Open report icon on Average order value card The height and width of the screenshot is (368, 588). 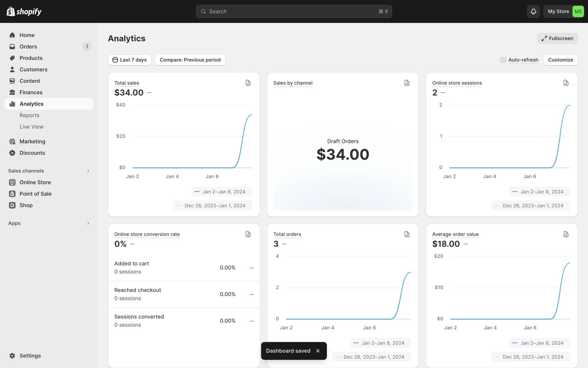(566, 234)
